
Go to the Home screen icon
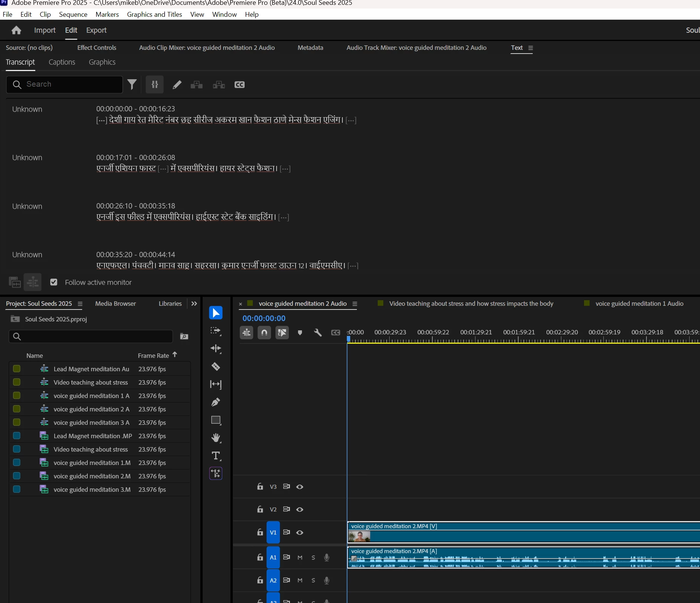click(16, 30)
